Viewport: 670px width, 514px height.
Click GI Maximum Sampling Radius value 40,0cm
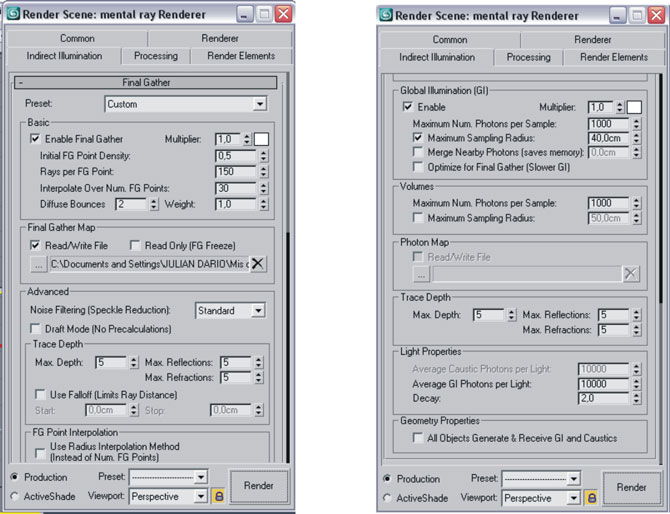click(x=609, y=138)
